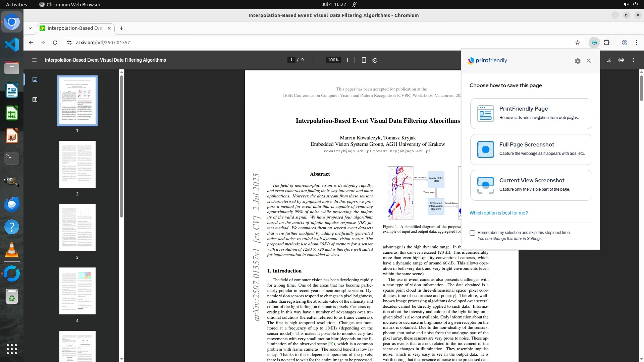Open PDF viewer more actions menu
Screen dimensions: 644x362
[x=633, y=60]
